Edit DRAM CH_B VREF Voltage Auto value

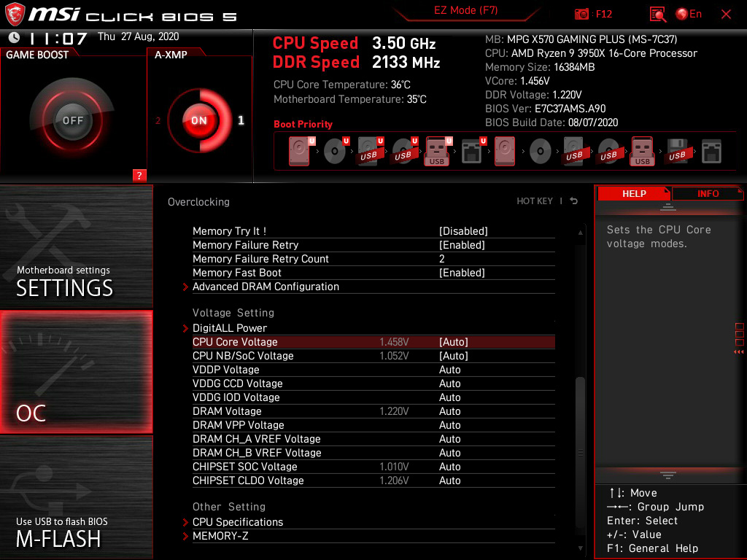click(449, 452)
